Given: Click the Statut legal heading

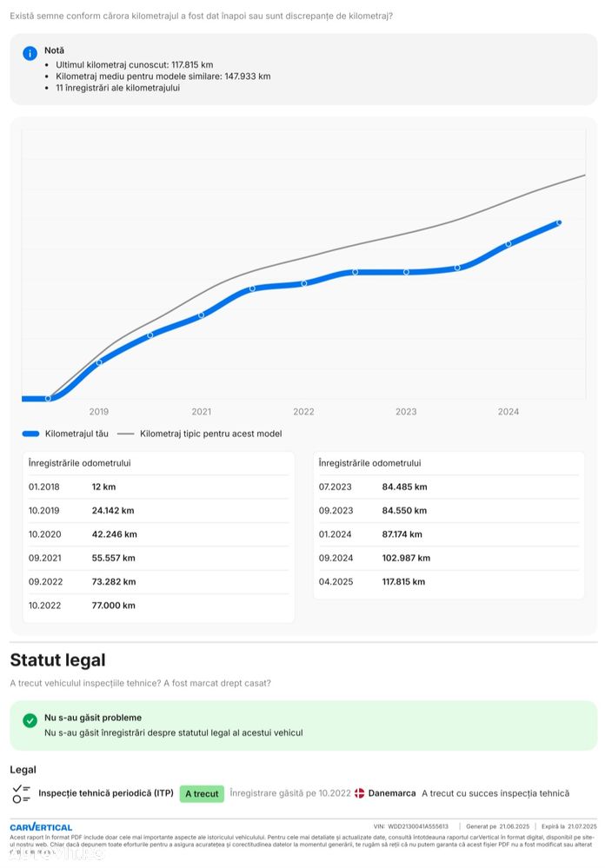Looking at the screenshot, I should click(x=57, y=660).
